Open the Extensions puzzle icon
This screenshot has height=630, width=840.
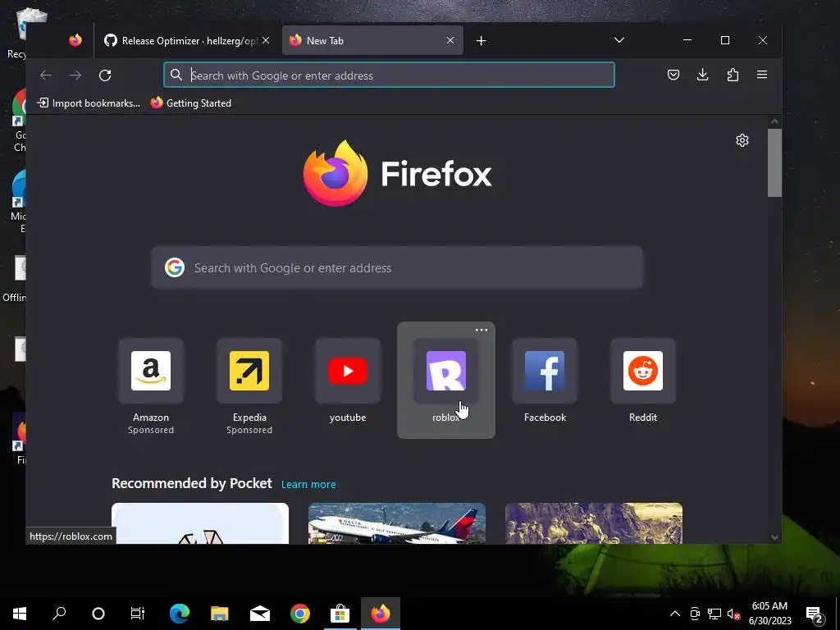[733, 75]
